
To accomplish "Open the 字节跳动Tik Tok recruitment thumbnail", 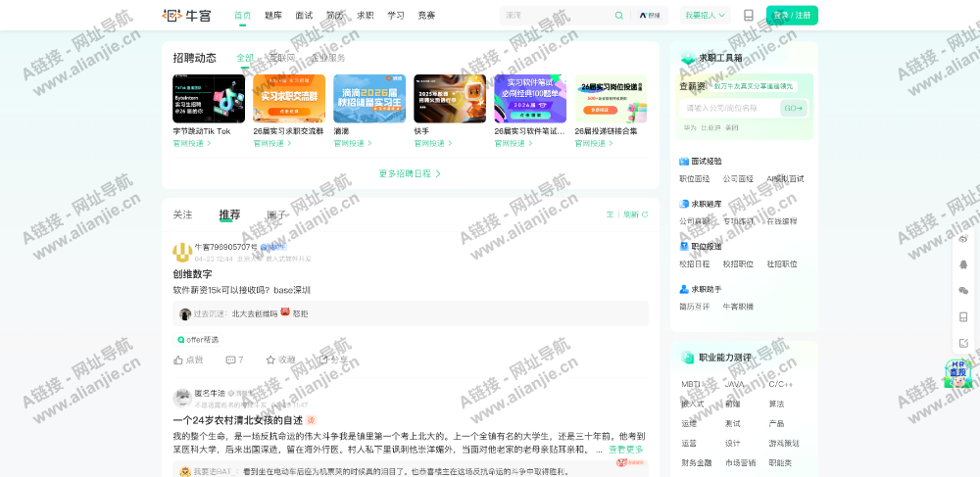I will point(209,99).
